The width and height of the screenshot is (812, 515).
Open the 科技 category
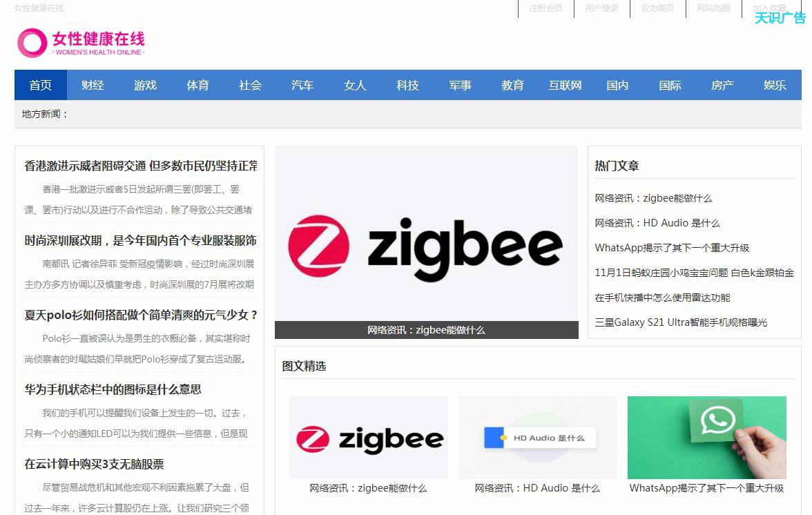pyautogui.click(x=407, y=85)
